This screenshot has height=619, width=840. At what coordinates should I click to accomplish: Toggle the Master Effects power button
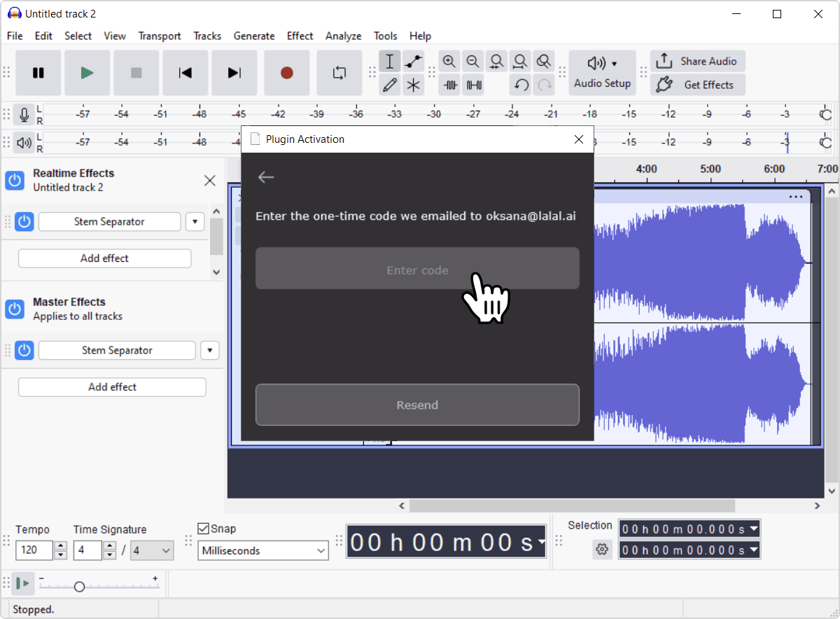click(x=15, y=309)
